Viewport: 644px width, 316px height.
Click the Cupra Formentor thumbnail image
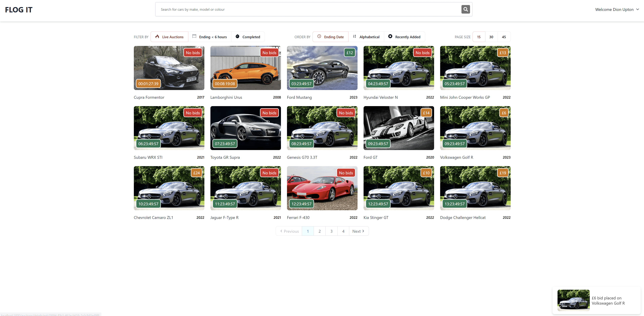pyautogui.click(x=169, y=68)
